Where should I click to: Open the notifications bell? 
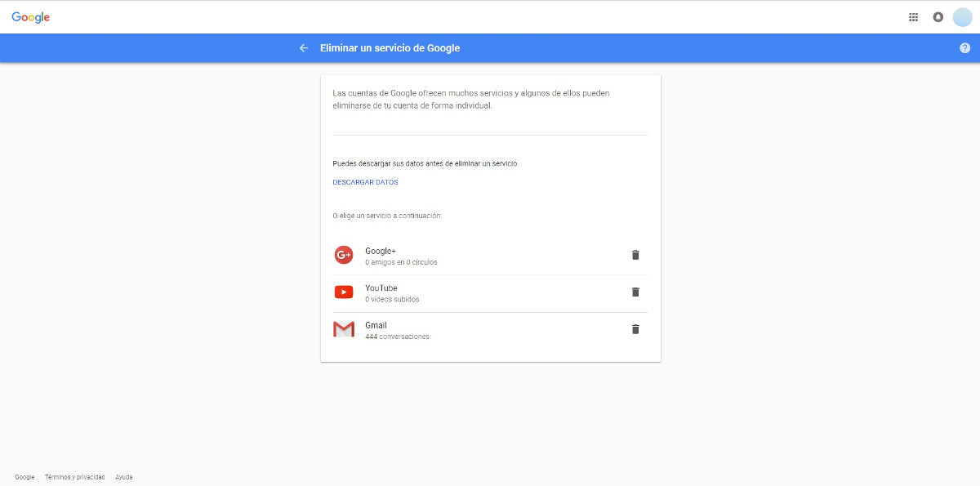pos(938,17)
